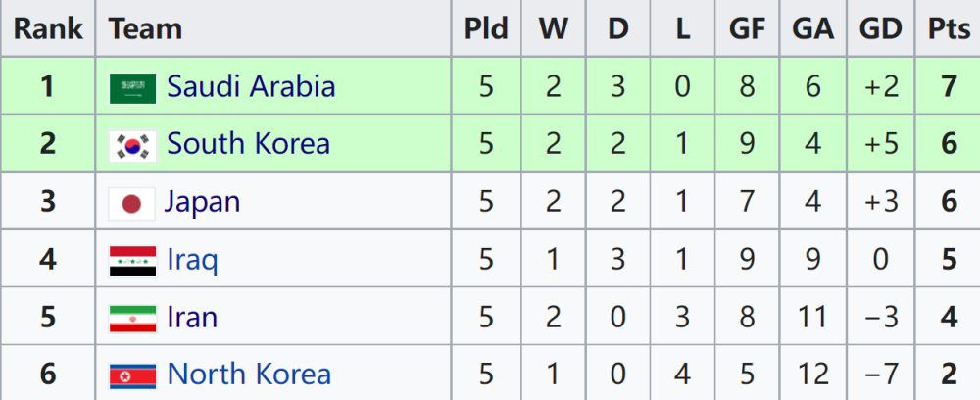The height and width of the screenshot is (400, 980).
Task: Open the Iraq team link
Action: 192,260
